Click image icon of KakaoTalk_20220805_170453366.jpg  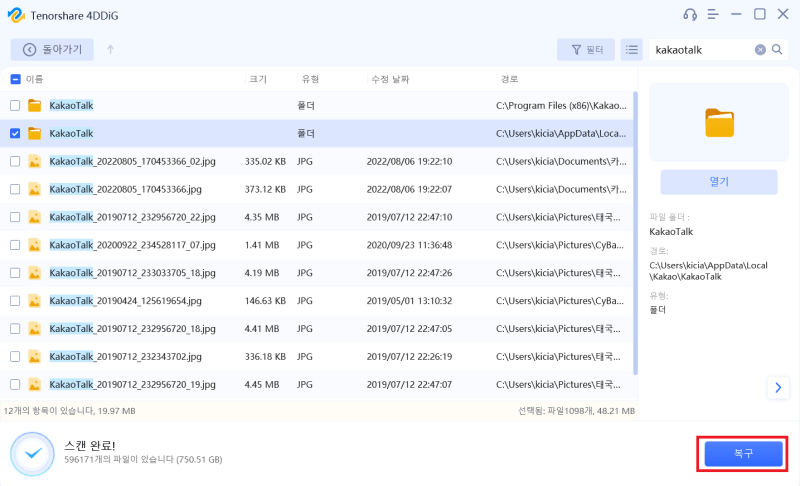pyautogui.click(x=35, y=189)
